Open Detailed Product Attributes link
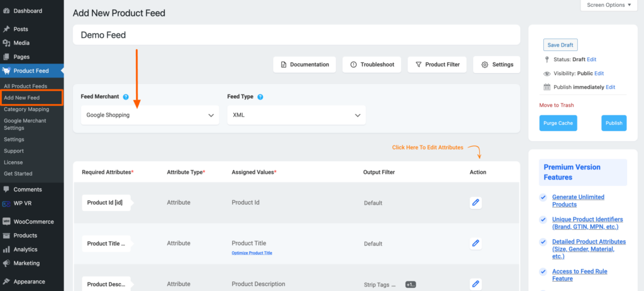 tap(589, 249)
